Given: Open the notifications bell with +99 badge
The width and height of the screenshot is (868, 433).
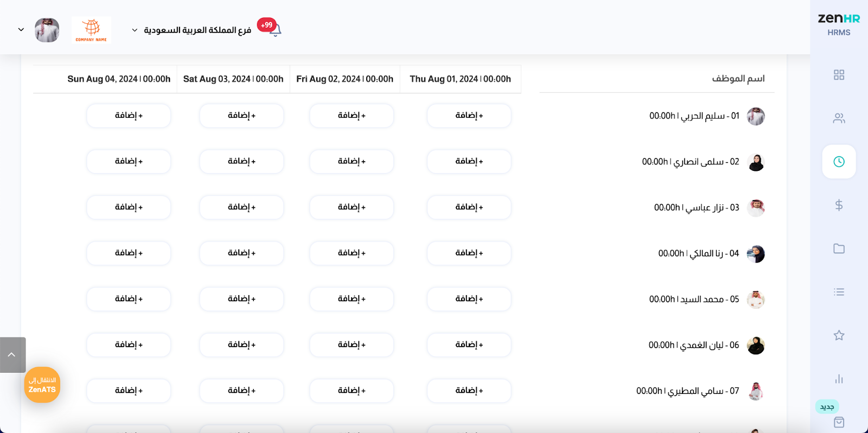Looking at the screenshot, I should click(275, 30).
